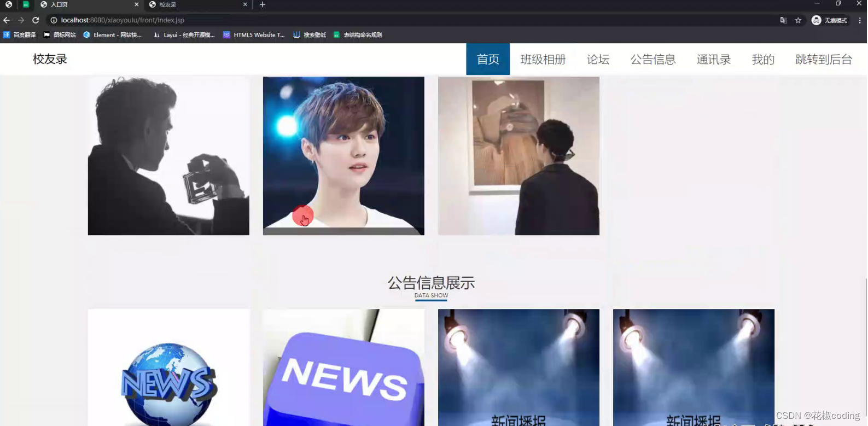868x426 pixels.
Task: Restore the browser window size
Action: (838, 4)
